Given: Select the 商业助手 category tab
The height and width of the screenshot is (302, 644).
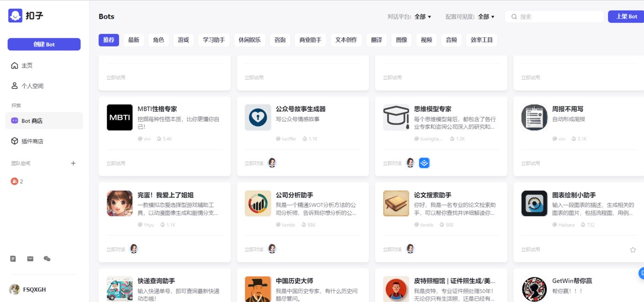Looking at the screenshot, I should pyautogui.click(x=310, y=40).
